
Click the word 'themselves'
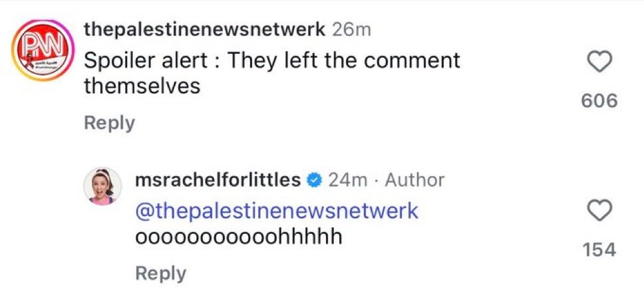click(x=142, y=86)
